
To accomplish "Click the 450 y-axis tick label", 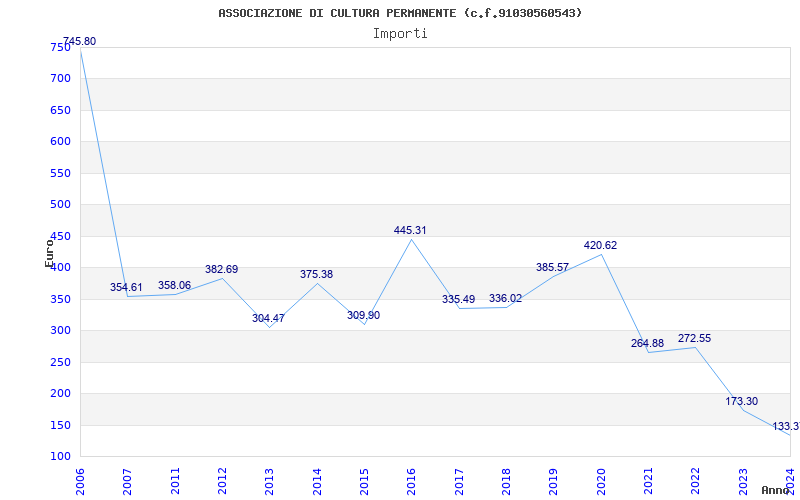I will (60, 236).
